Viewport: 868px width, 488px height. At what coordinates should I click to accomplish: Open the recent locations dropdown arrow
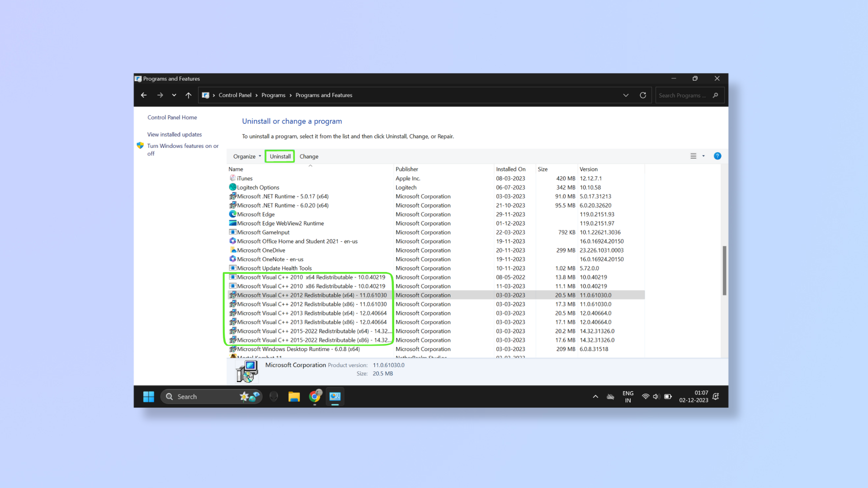pos(174,95)
